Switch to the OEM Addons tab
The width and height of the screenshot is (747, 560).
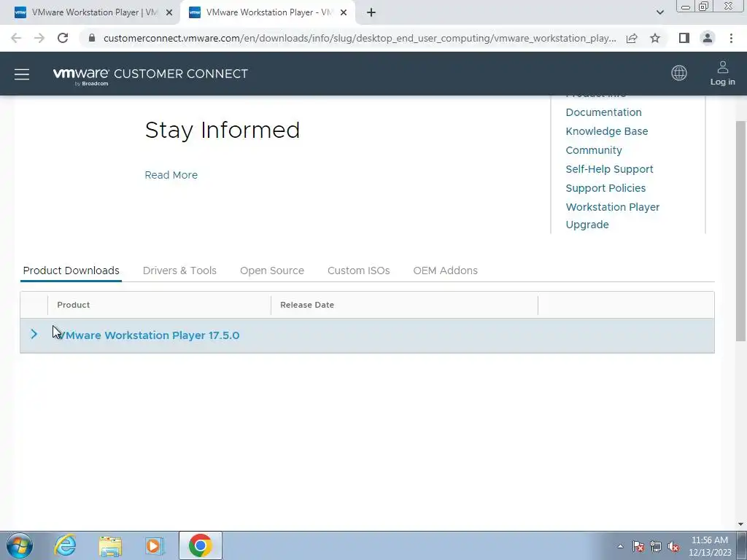446,271
